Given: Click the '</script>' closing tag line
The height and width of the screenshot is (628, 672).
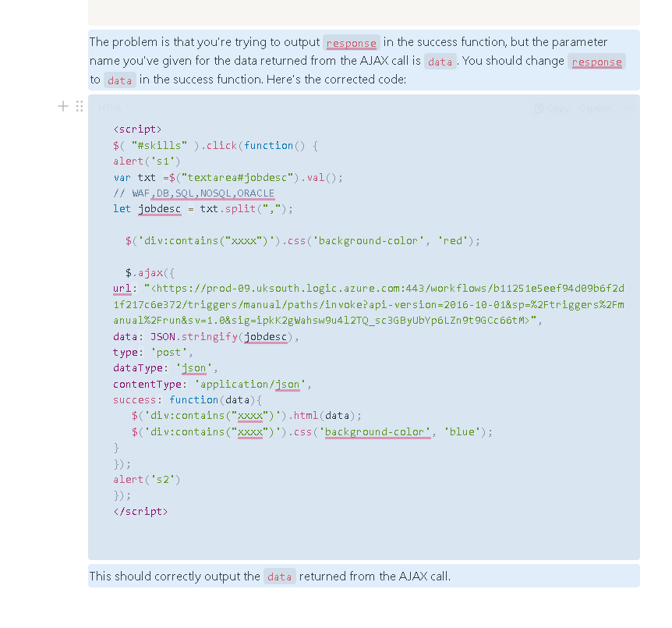Looking at the screenshot, I should tap(140, 511).
